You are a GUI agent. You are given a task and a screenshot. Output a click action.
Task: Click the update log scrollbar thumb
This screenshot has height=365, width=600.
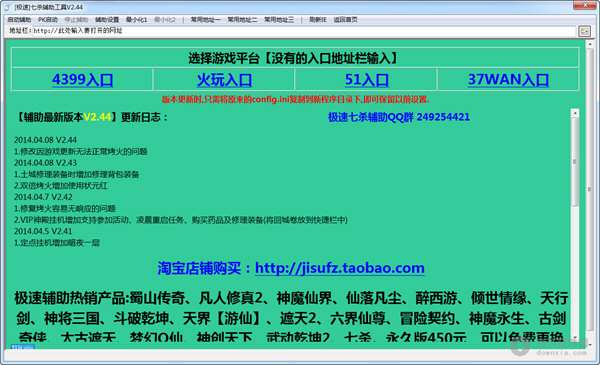(x=575, y=161)
